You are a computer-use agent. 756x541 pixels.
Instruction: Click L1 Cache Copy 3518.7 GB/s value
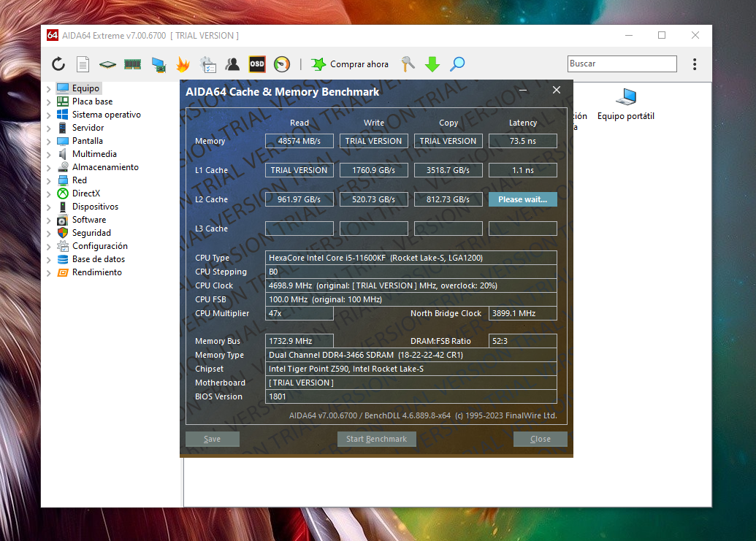click(x=448, y=170)
